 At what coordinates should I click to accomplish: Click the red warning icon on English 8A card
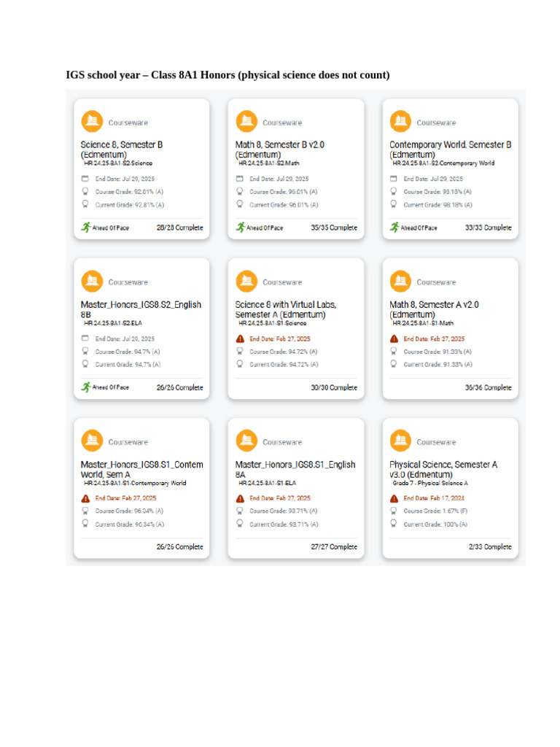point(240,498)
